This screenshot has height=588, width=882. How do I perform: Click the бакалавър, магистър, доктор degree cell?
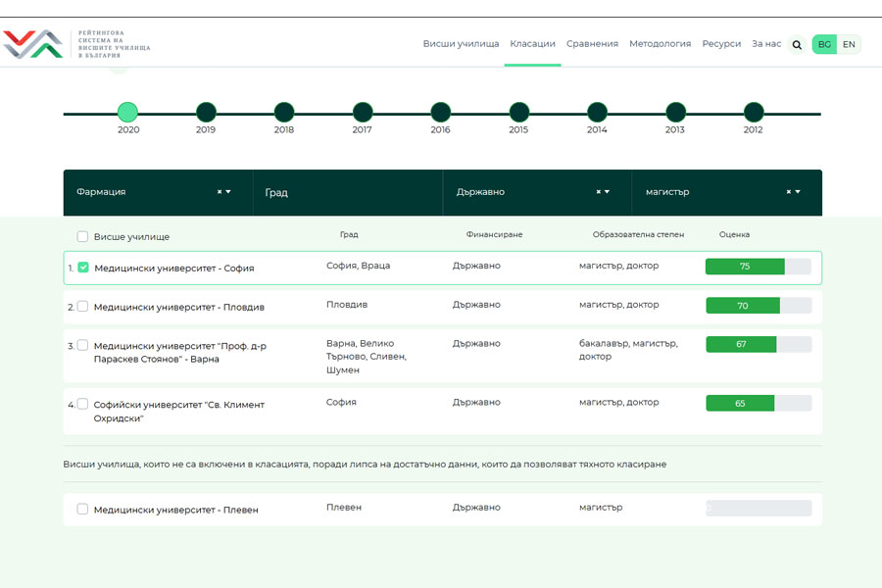(628, 350)
